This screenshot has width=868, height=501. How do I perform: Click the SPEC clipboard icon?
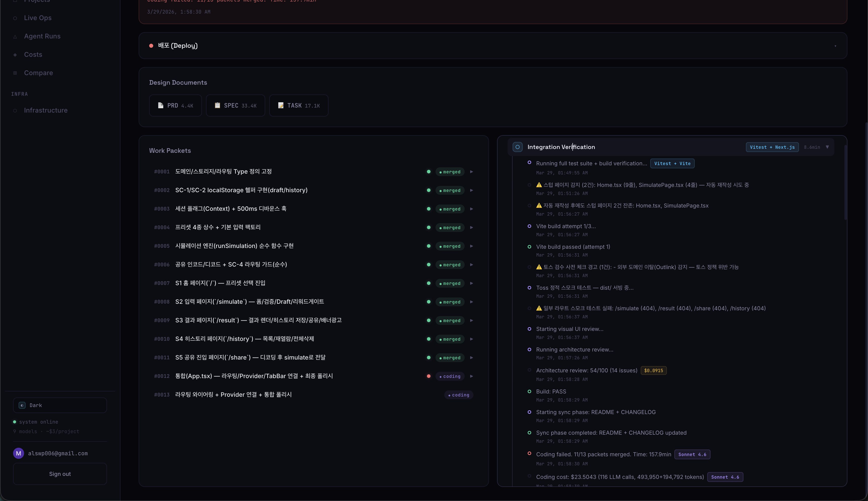click(x=217, y=105)
